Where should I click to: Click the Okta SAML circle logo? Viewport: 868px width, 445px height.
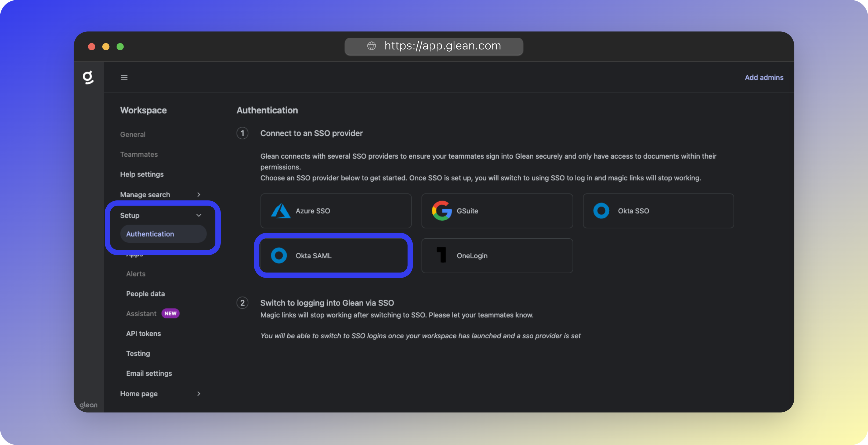(x=279, y=256)
